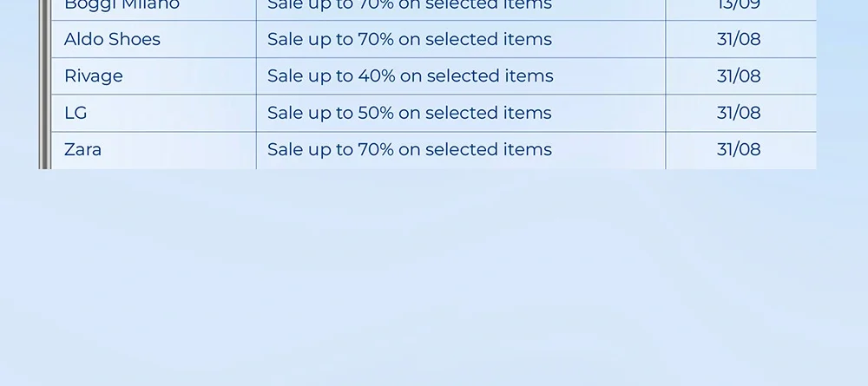Click the date in Aldo Shoes row
This screenshot has height=386, width=868.
point(739,39)
